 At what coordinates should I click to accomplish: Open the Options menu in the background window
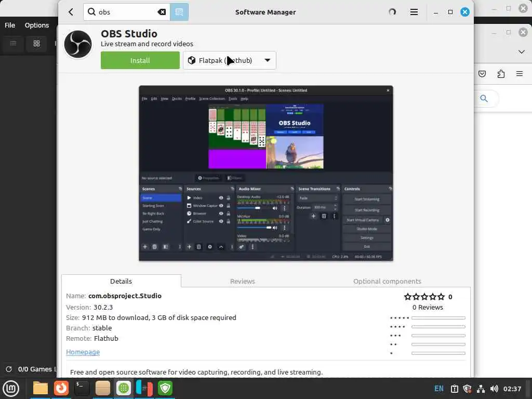(37, 25)
